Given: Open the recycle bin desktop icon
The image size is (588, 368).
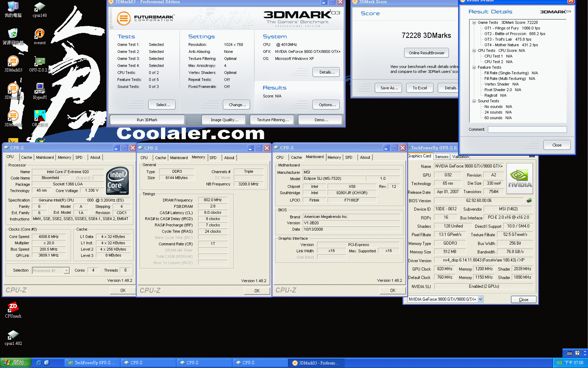Looking at the screenshot, I should click(x=13, y=37).
